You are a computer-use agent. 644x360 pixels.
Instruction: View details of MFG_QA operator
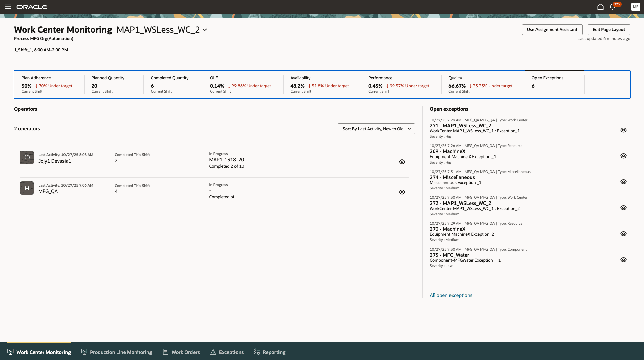(402, 192)
